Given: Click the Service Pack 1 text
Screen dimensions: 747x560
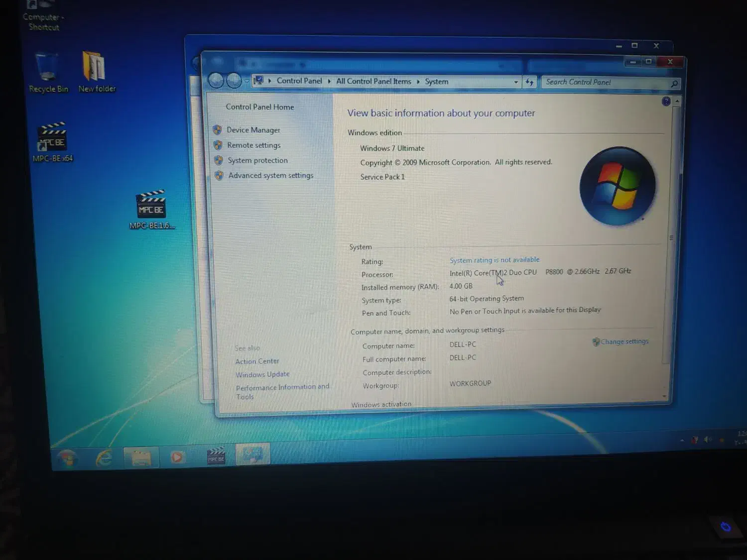Looking at the screenshot, I should [382, 177].
